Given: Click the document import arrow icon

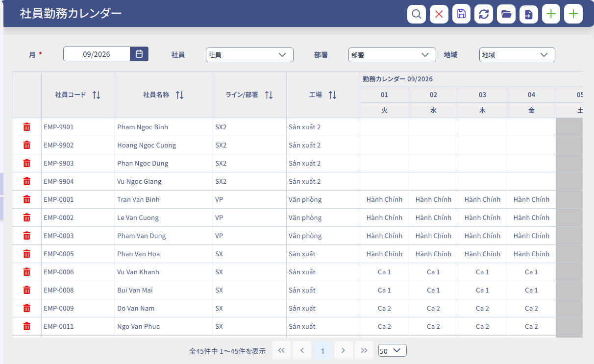Looking at the screenshot, I should tap(529, 14).
